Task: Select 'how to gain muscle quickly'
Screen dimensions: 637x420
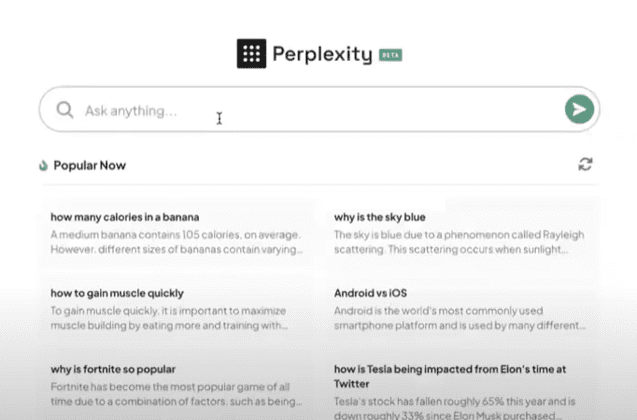Action: point(117,293)
